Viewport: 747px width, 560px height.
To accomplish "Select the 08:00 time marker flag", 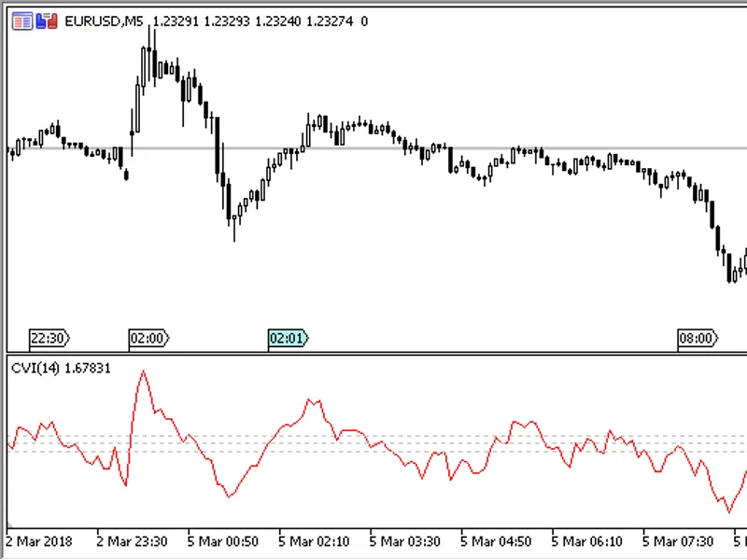I will pos(697,338).
